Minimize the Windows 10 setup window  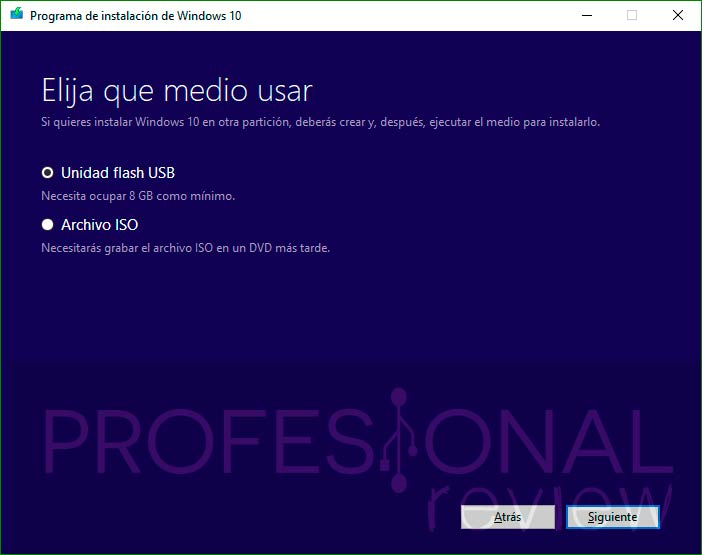tap(587, 15)
